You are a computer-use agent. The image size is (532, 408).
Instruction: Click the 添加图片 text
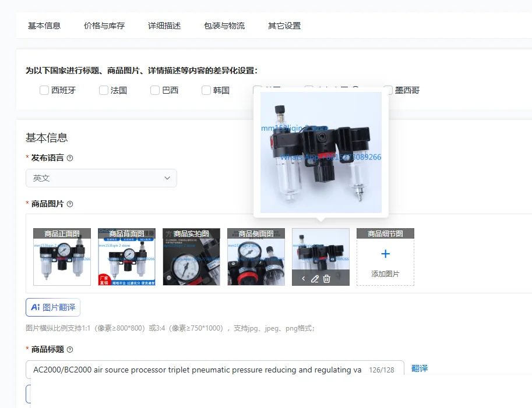385,274
